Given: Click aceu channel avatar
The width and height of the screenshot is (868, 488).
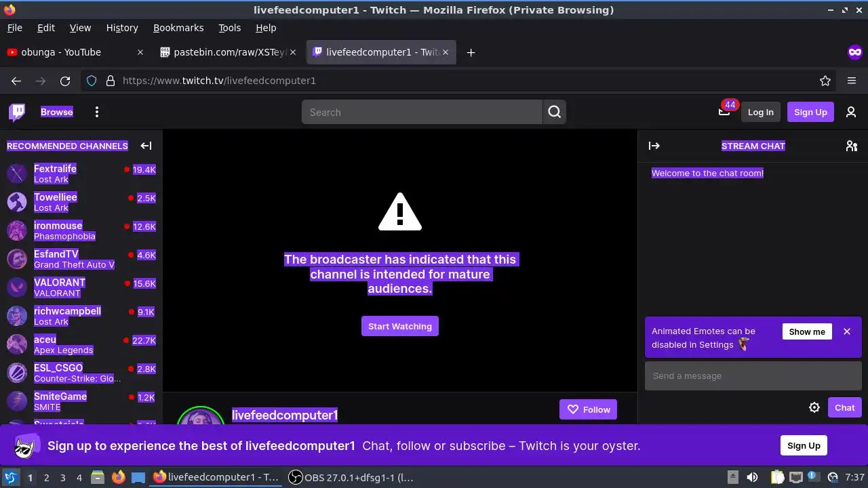Looking at the screenshot, I should point(17,344).
